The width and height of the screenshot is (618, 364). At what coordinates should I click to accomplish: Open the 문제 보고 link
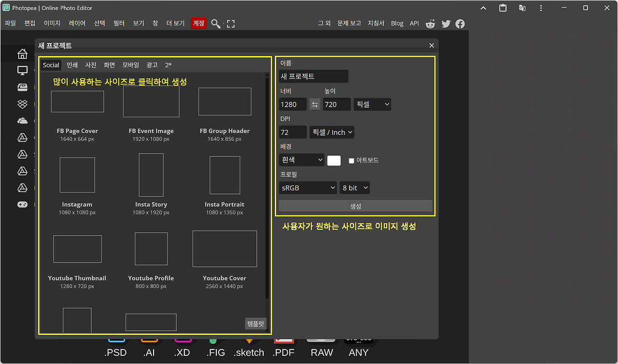[349, 23]
